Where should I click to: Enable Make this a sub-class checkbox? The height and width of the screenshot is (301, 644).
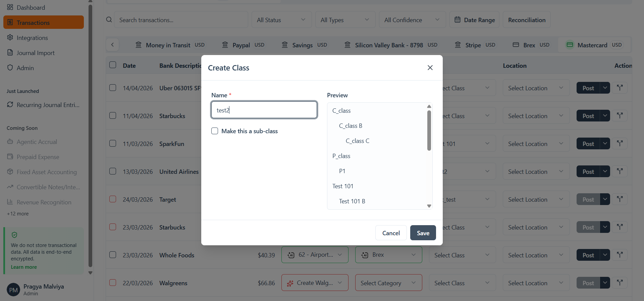[x=215, y=131]
